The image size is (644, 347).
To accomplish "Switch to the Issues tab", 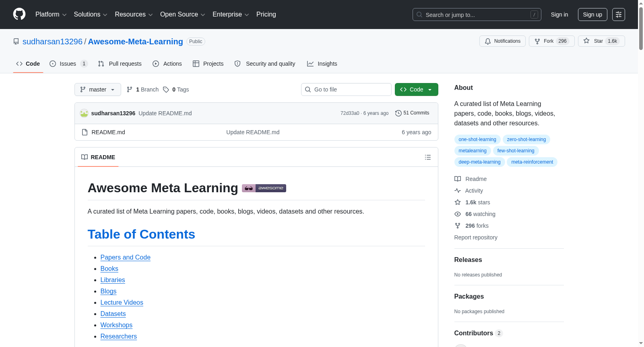I will pyautogui.click(x=68, y=64).
